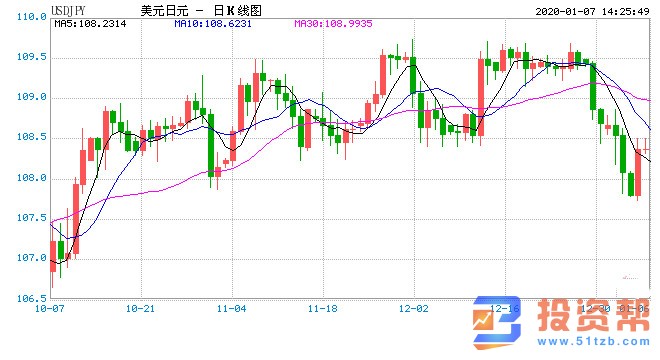Click the timestamp 2020-01-07 14:25:49
The width and height of the screenshot is (660, 360).
[x=593, y=11]
